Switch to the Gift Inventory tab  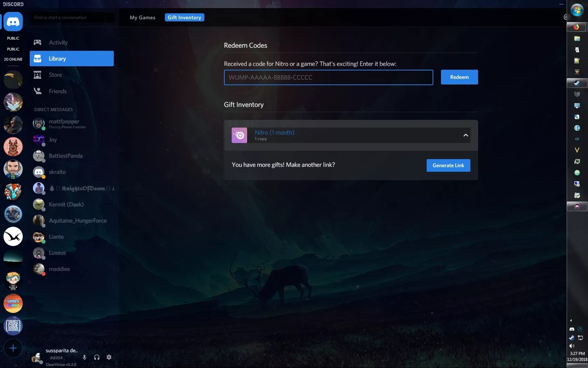click(184, 18)
